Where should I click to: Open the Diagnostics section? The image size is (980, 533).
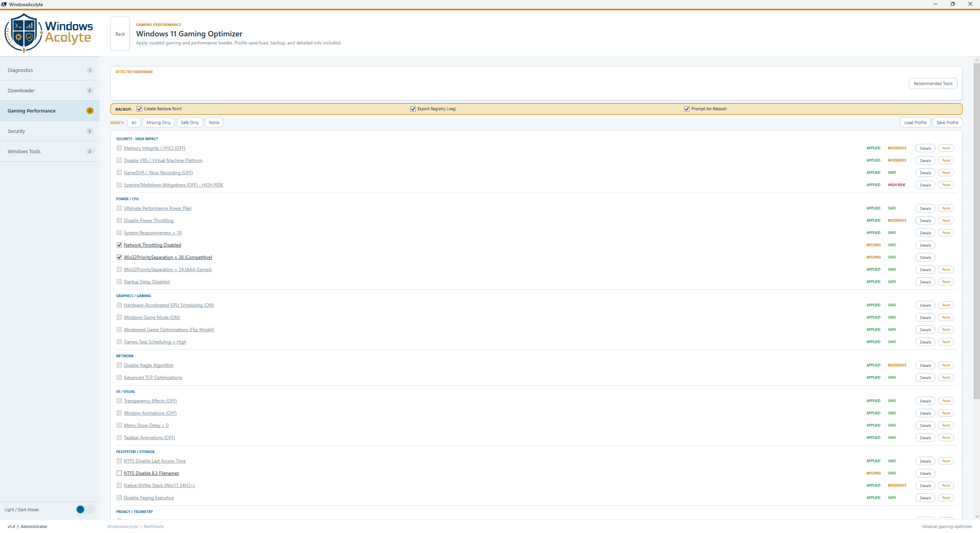click(50, 70)
